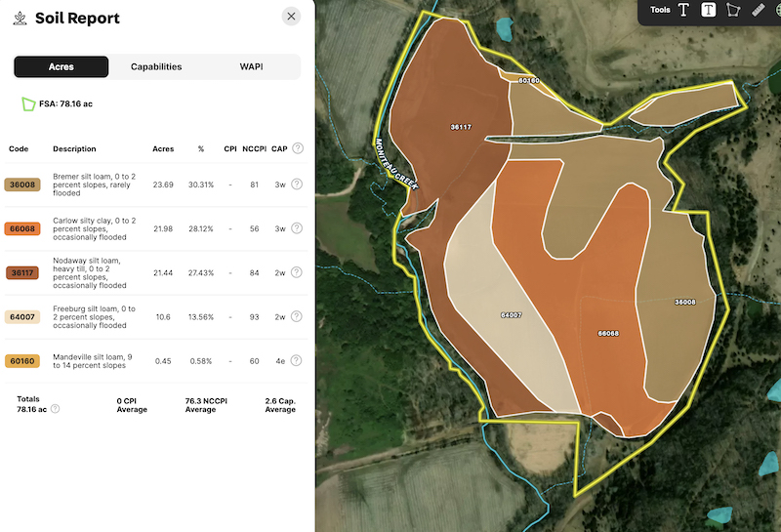781x532 pixels.
Task: Click the 36117 brown soil code badge
Action: click(22, 273)
